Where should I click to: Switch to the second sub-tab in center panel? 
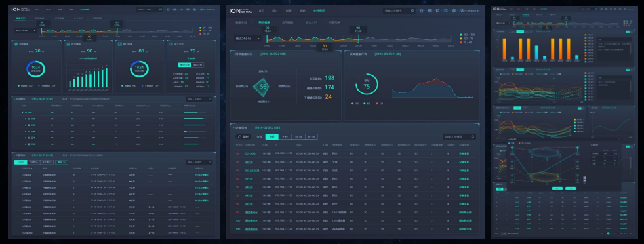point(264,22)
